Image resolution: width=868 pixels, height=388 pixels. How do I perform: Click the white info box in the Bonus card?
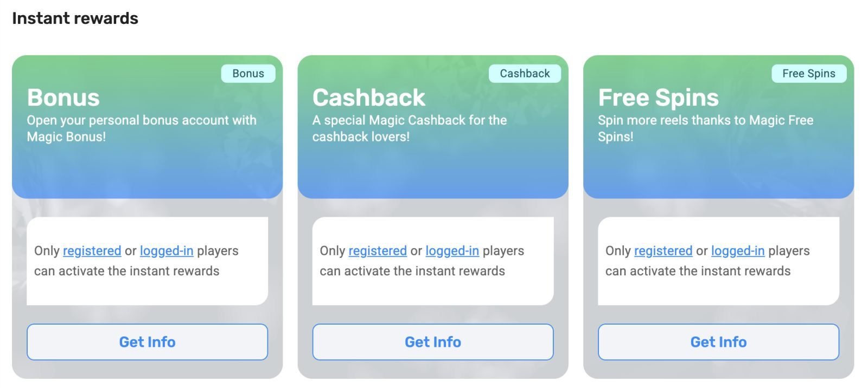tap(147, 261)
